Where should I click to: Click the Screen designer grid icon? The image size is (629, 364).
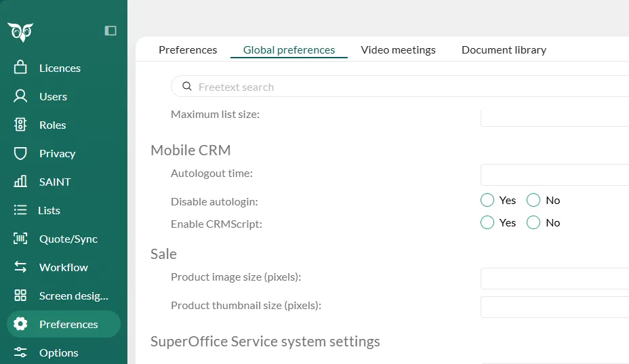click(x=20, y=296)
